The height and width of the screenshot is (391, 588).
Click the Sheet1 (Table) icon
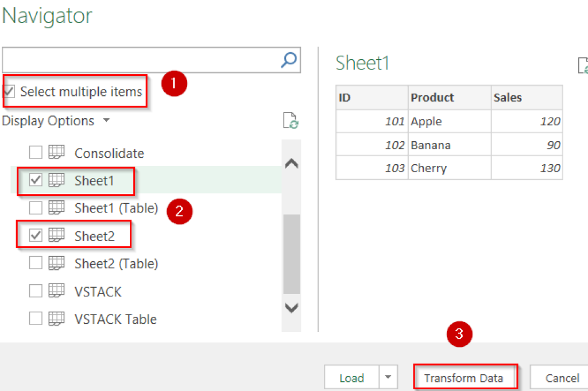(x=56, y=208)
